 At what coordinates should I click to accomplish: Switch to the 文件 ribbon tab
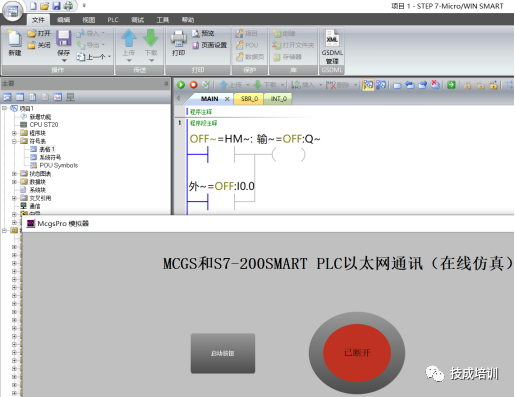[38, 20]
